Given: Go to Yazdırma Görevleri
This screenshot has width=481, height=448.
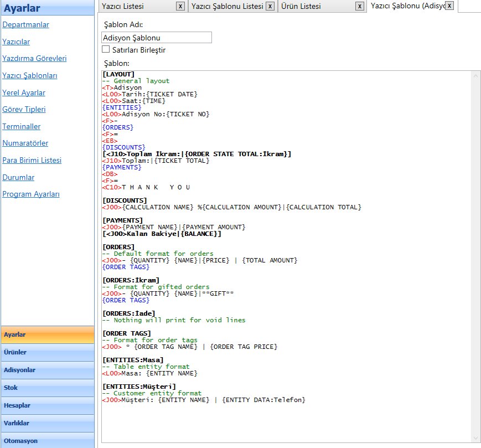Looking at the screenshot, I should (x=34, y=59).
